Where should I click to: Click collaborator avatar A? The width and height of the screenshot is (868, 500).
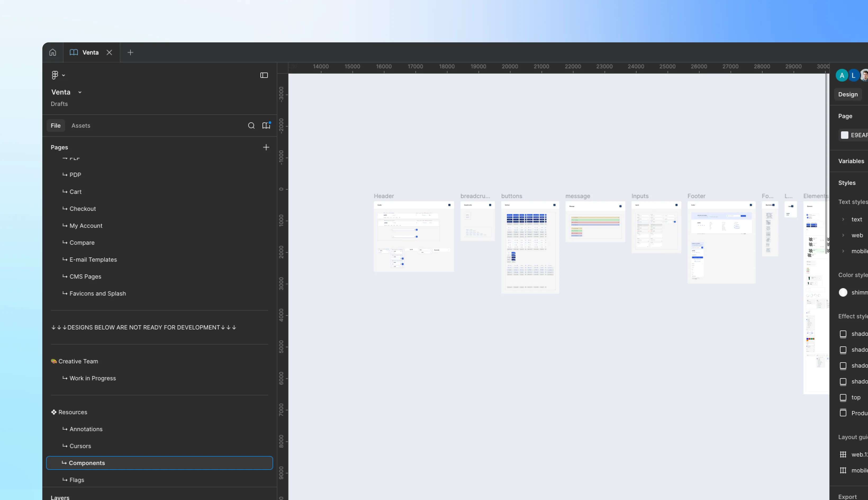click(x=842, y=75)
